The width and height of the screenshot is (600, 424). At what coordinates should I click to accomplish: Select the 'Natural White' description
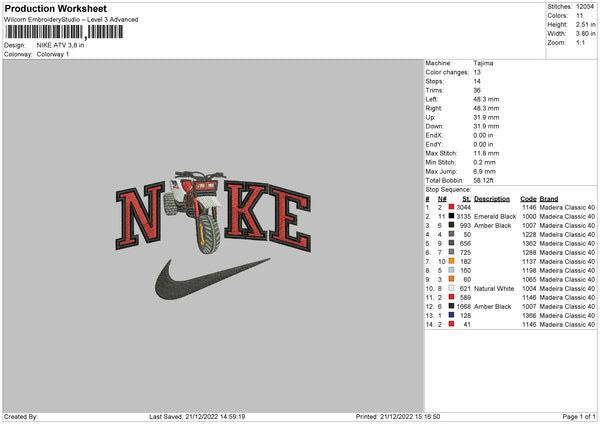[494, 288]
